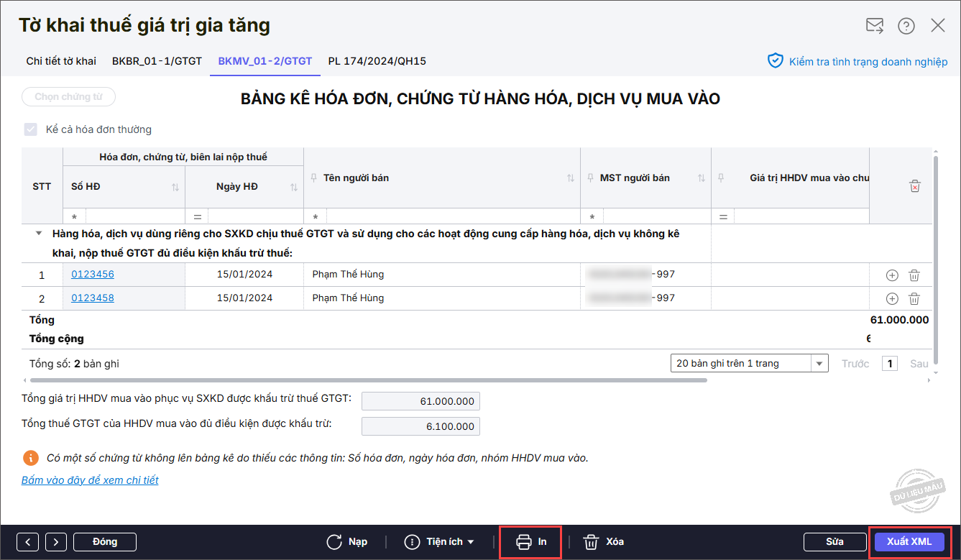This screenshot has height=560, width=961.
Task: Click the shield icon beside Kiểm tra tình trạng
Action: click(x=776, y=60)
